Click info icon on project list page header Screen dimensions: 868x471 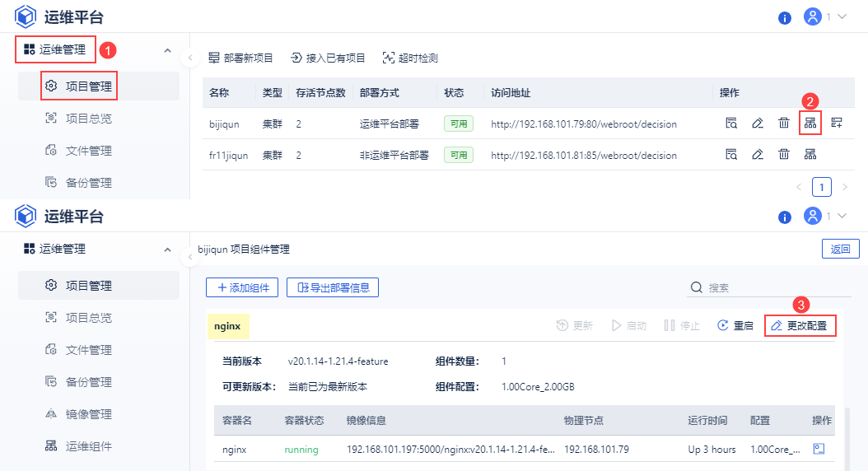(x=785, y=18)
